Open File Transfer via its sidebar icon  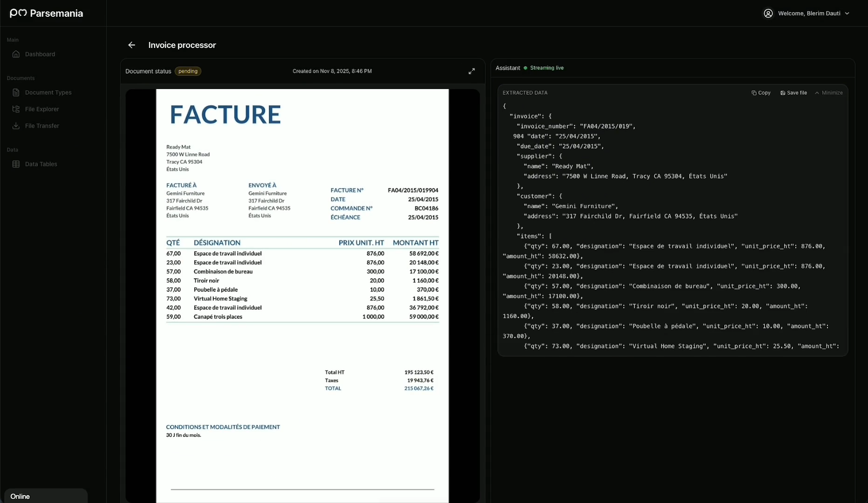pos(16,126)
